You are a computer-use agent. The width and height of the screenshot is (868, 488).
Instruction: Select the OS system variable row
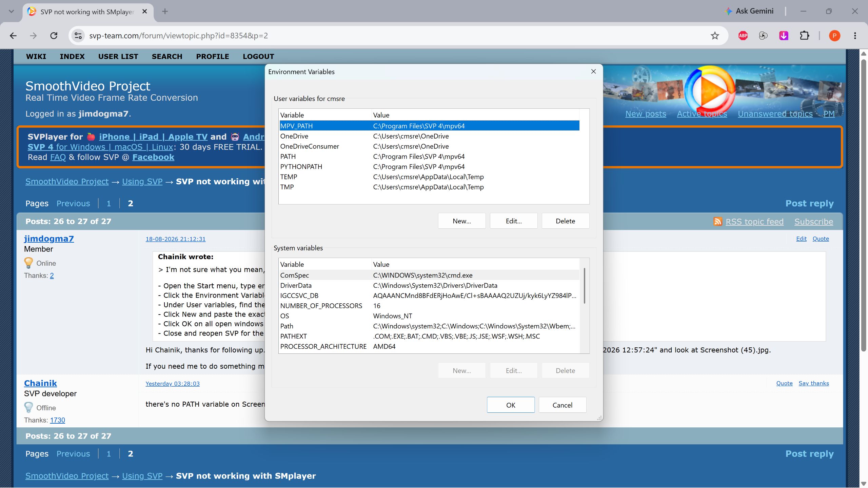pos(429,316)
